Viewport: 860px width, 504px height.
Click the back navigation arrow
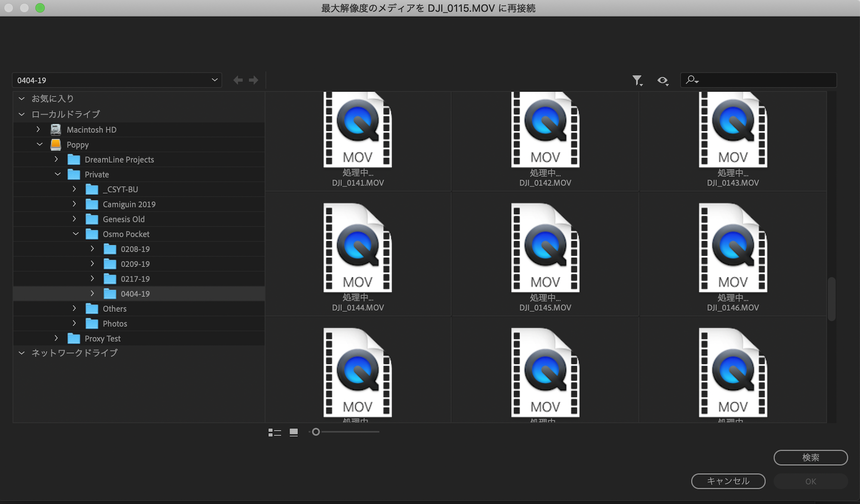point(238,80)
